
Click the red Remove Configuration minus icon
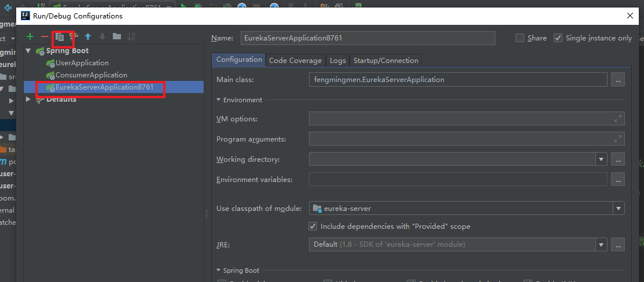point(45,36)
